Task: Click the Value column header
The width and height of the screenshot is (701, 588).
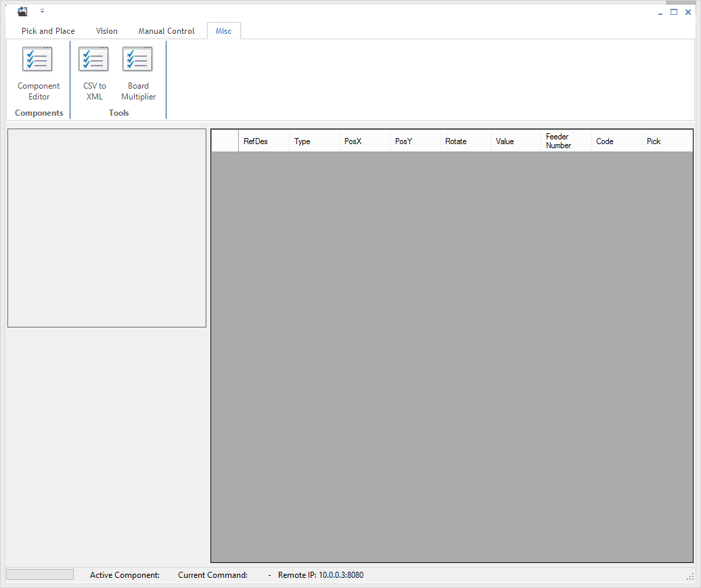Action: (515, 141)
